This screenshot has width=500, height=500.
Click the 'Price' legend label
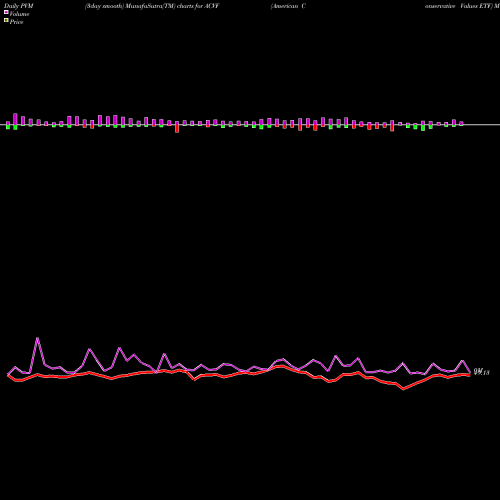(16, 22)
